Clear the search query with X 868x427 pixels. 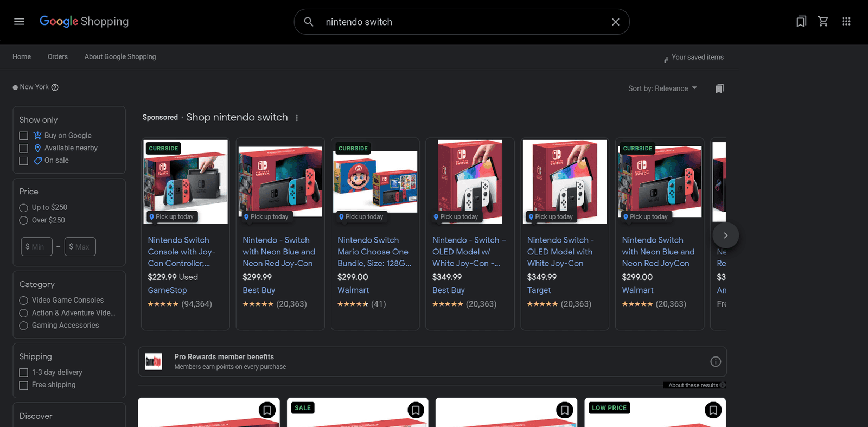pyautogui.click(x=615, y=22)
